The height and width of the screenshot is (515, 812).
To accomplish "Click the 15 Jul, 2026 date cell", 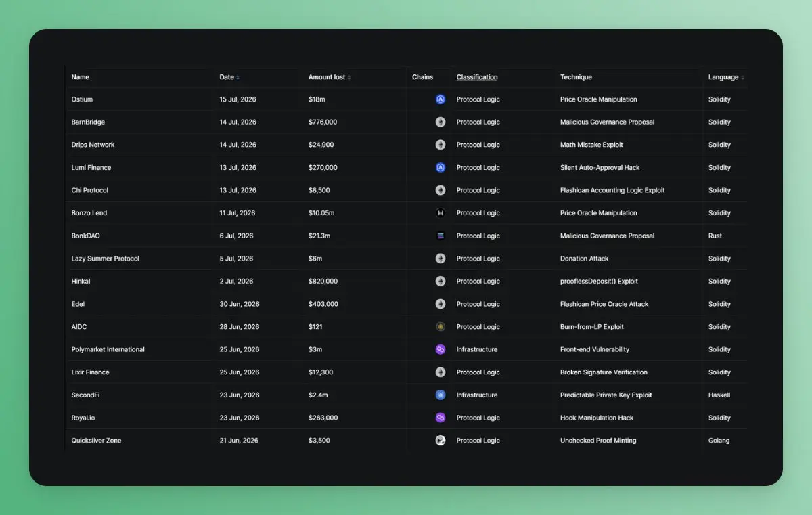I will [238, 99].
